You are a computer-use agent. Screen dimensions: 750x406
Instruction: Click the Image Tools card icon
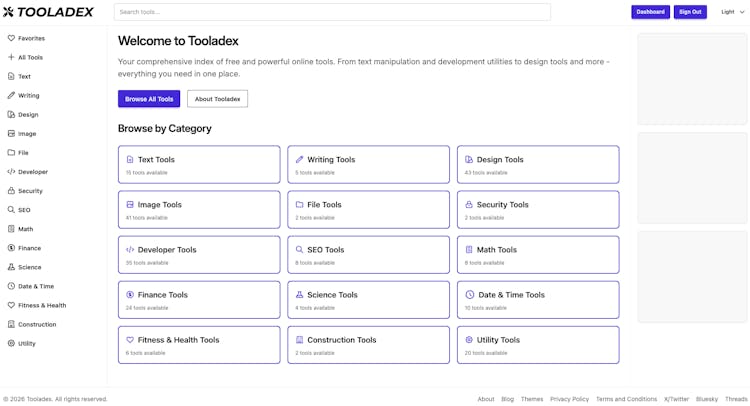coord(130,205)
